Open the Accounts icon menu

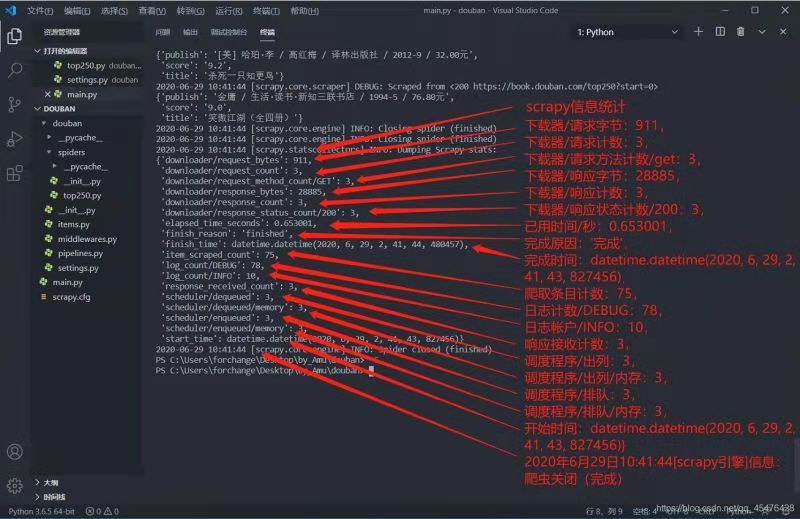point(15,452)
